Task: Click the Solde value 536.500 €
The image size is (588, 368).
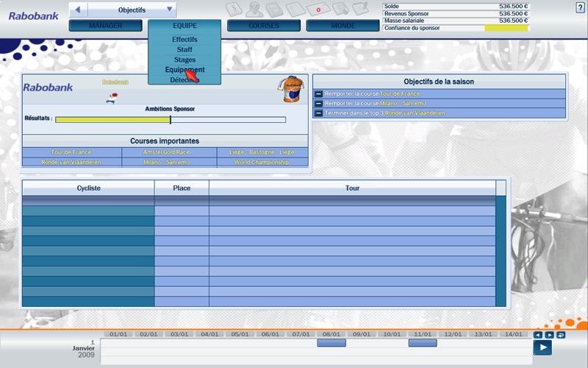Action: (x=513, y=7)
